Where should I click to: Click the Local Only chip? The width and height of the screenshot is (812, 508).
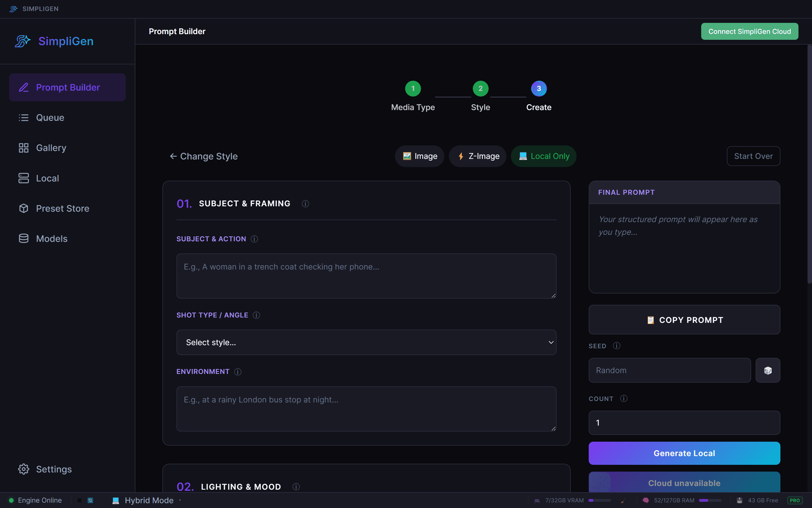pos(544,156)
